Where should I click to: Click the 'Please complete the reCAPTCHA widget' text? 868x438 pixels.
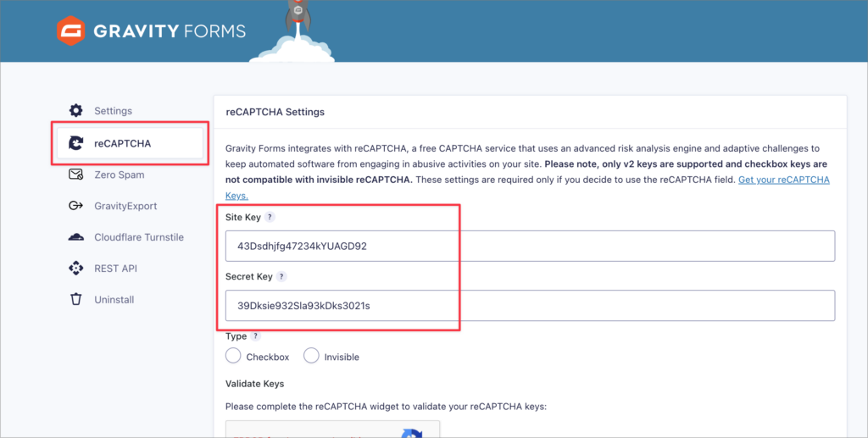coord(386,407)
